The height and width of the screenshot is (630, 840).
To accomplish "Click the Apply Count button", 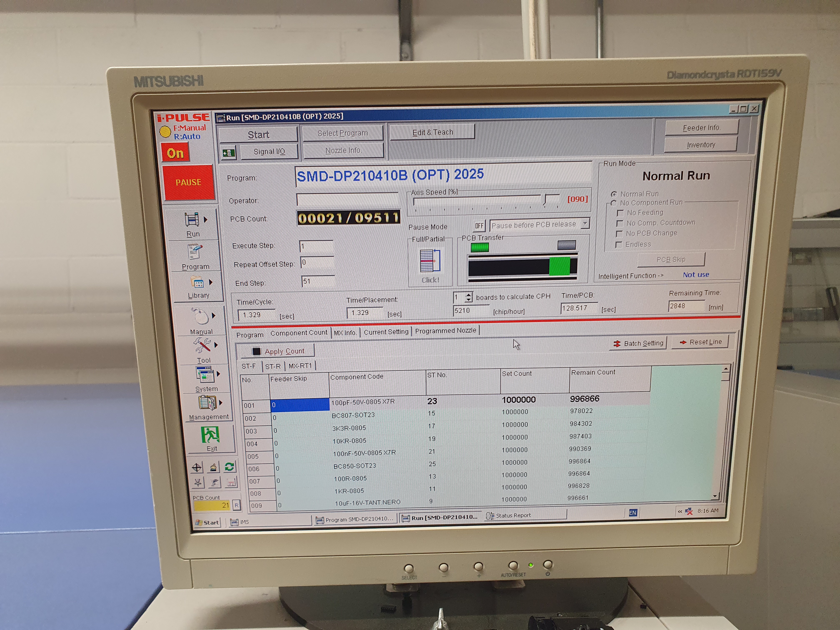I will (x=278, y=351).
